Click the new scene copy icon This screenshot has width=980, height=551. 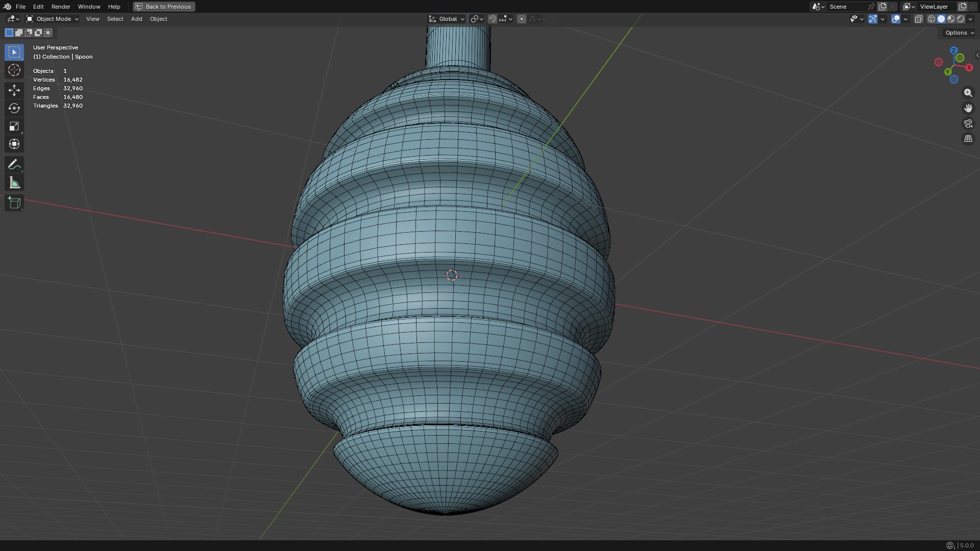[883, 7]
